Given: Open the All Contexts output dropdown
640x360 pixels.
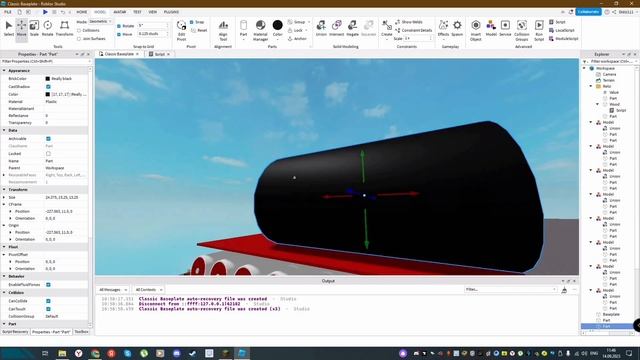Looking at the screenshot, I should pos(149,289).
